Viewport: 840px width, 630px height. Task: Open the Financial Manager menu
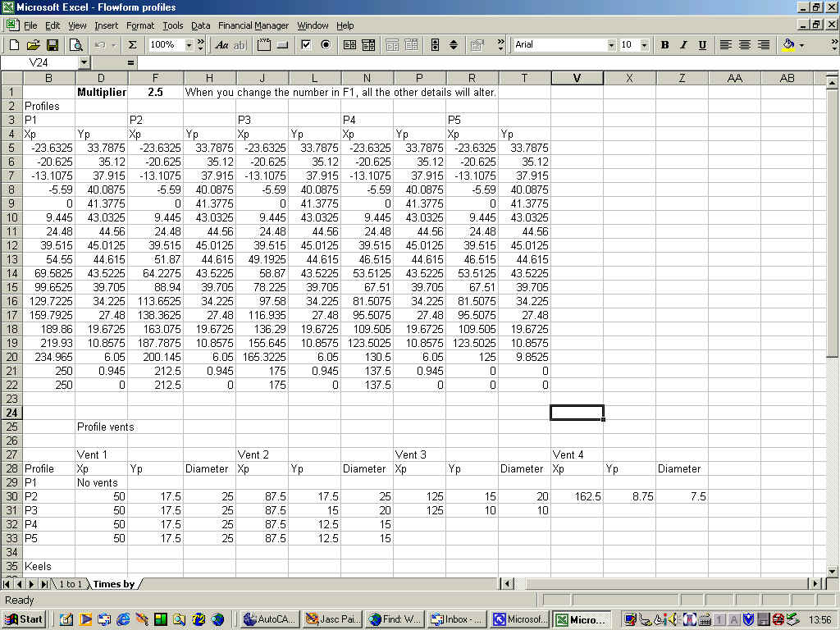point(253,25)
